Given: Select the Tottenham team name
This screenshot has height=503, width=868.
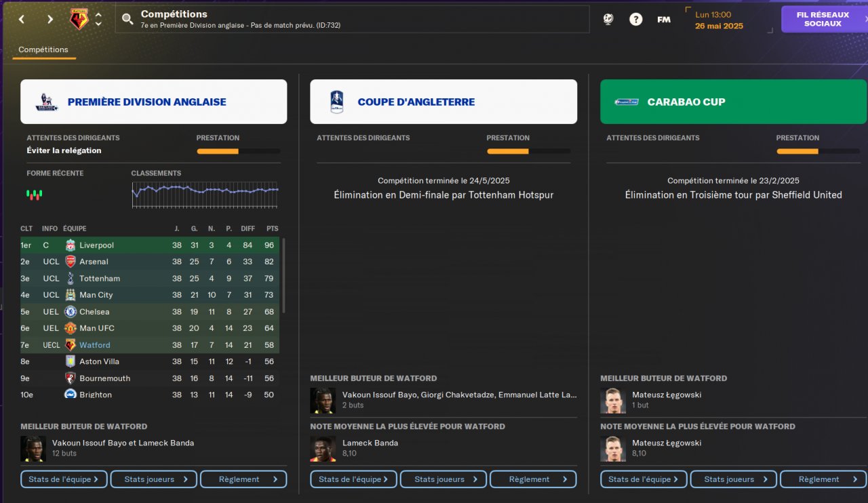Looking at the screenshot, I should coord(100,279).
